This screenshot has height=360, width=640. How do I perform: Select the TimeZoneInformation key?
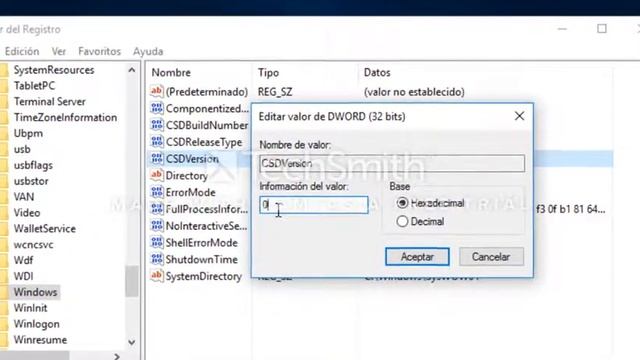point(65,118)
